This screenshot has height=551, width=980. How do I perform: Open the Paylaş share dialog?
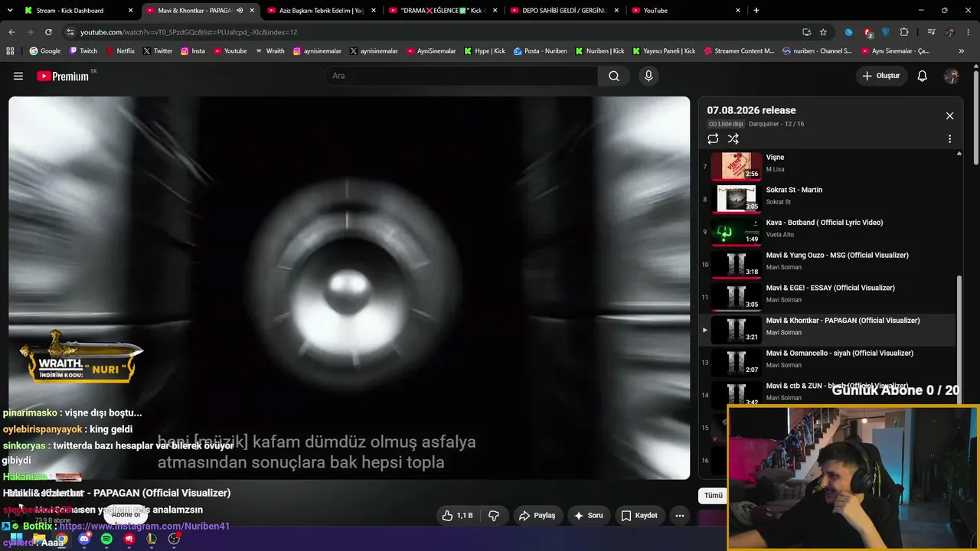coord(537,516)
